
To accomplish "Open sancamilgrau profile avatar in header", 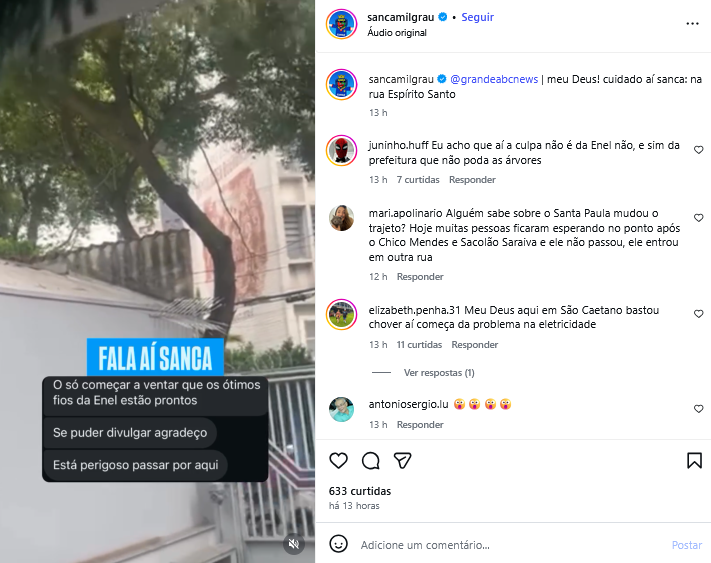I will click(x=341, y=24).
